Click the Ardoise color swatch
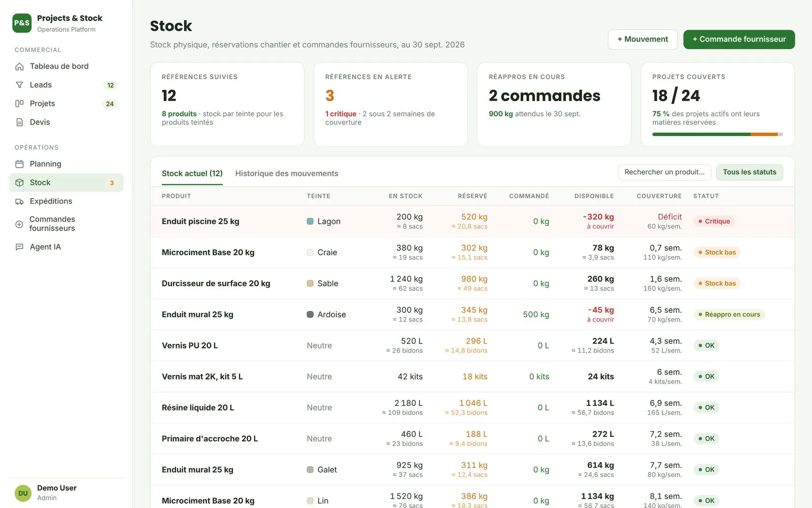 click(x=310, y=314)
